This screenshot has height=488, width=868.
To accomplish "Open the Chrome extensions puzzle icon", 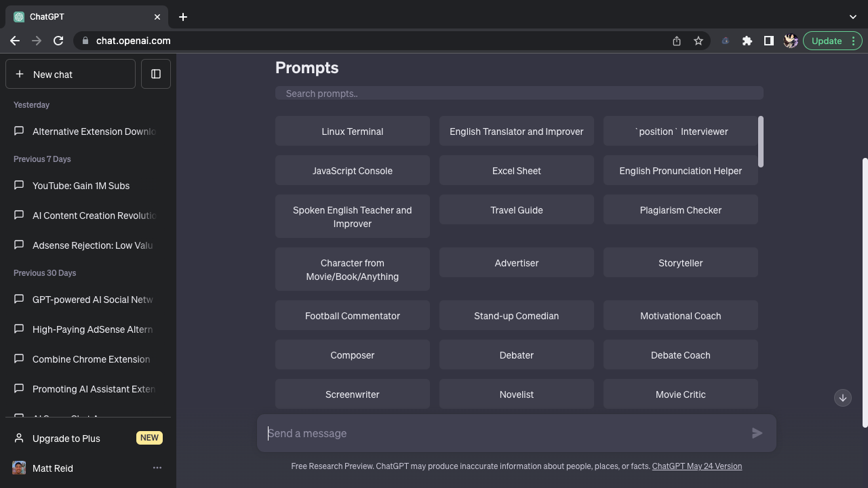I will pos(747,41).
